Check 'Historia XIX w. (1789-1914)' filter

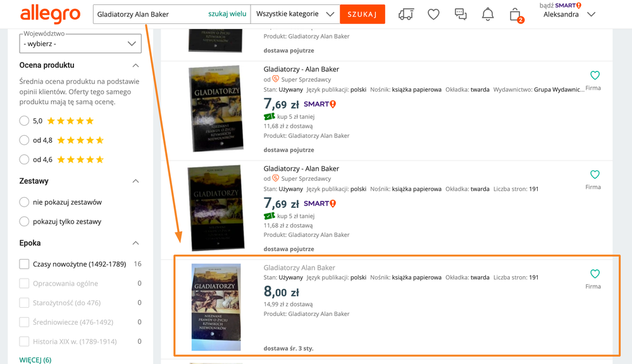(24, 341)
